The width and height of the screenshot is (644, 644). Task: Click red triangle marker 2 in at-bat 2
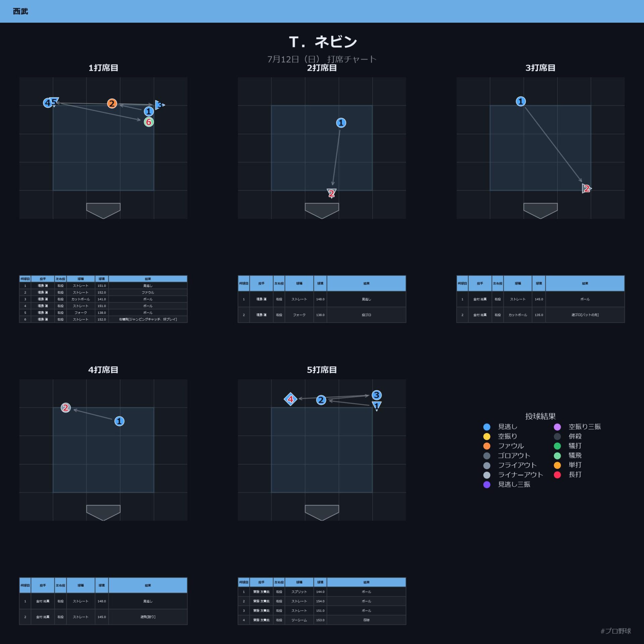tap(332, 193)
